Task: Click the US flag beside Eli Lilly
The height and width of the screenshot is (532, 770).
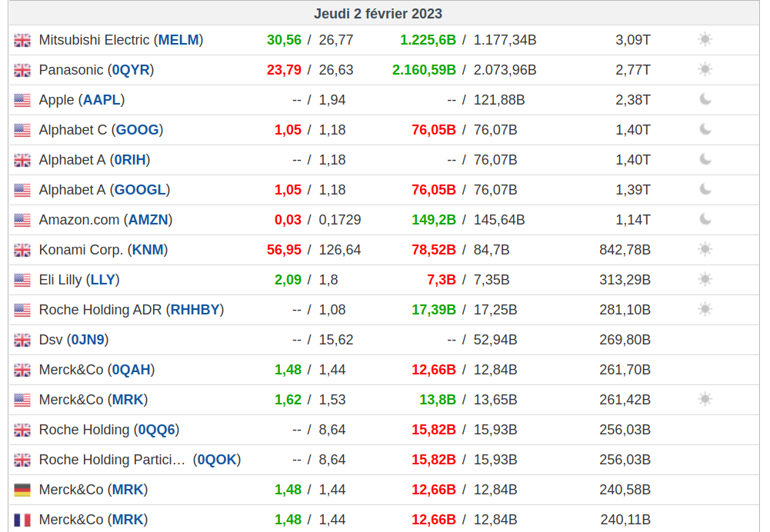Action: click(x=22, y=281)
